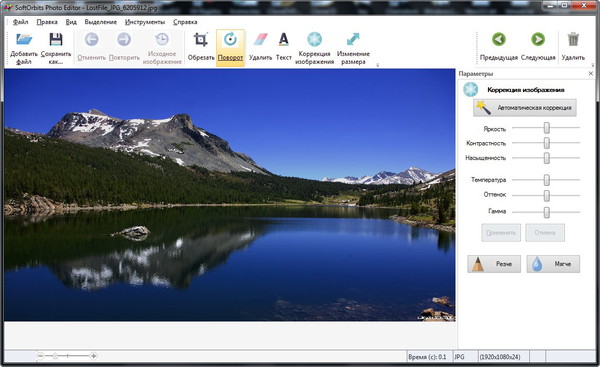Go to Предыдущая image with green arrow
The height and width of the screenshot is (367, 600).
click(499, 39)
